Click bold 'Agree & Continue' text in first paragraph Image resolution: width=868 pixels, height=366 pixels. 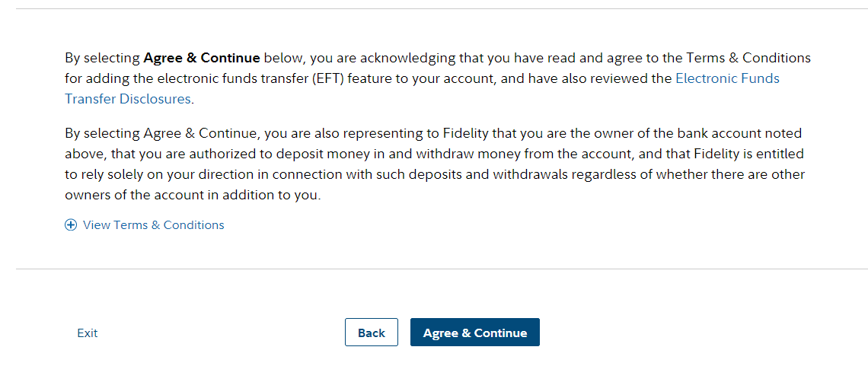coord(202,58)
